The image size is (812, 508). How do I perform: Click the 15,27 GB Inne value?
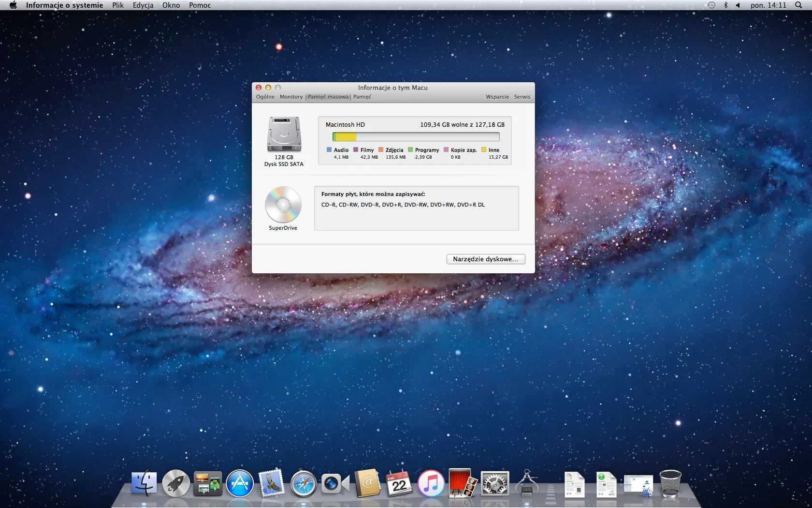point(498,157)
